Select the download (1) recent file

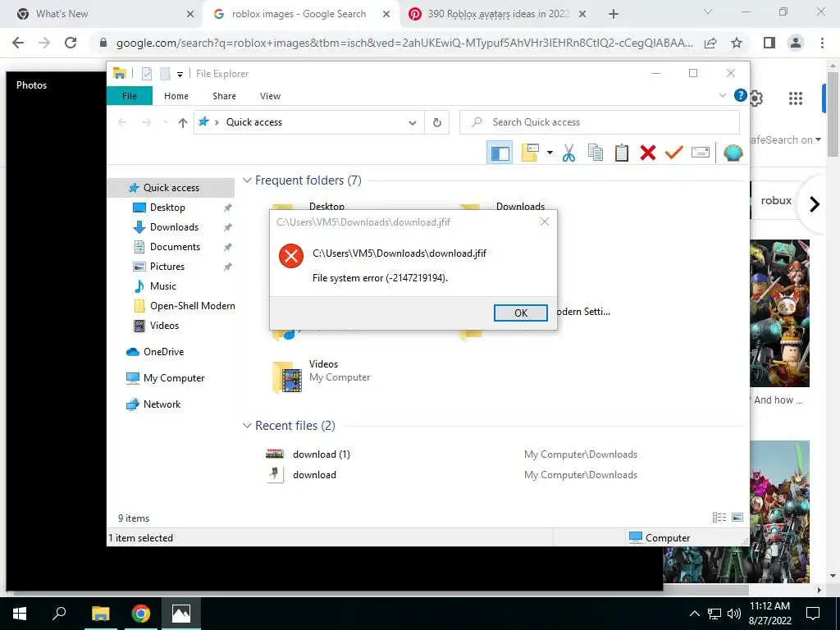322,454
